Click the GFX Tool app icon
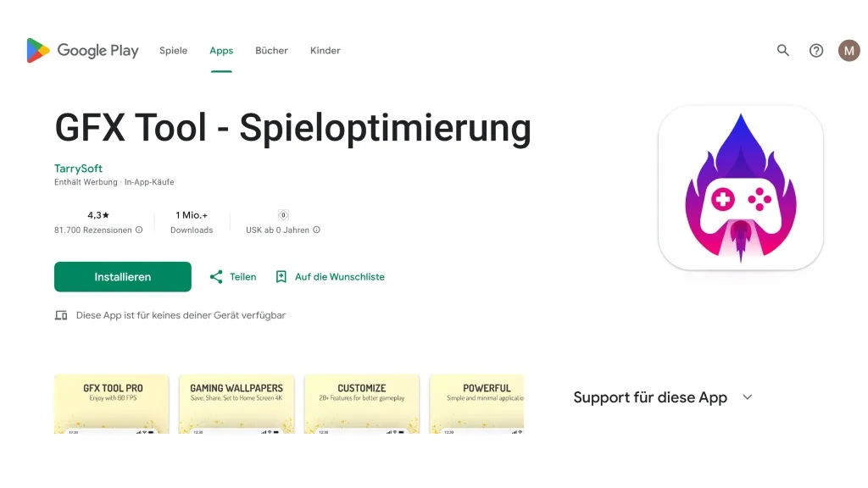This screenshot has height=488, width=868. (x=740, y=187)
